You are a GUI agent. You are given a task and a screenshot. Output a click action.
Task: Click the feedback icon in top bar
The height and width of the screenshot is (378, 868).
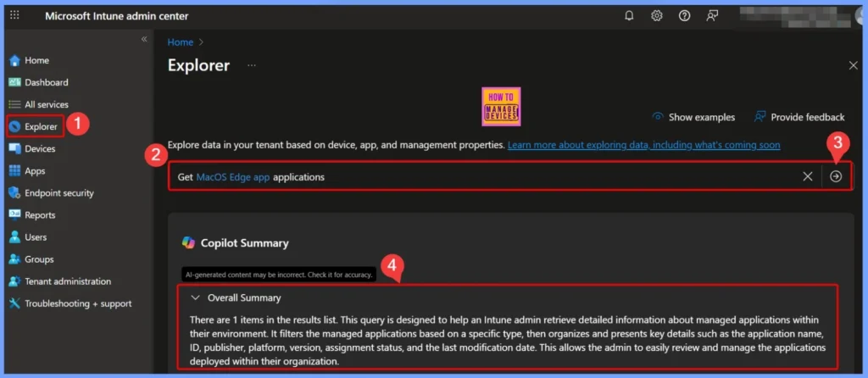pos(712,16)
